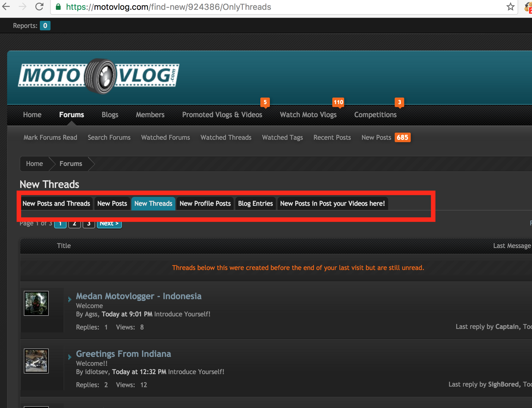
Task: Click the Search Forums link
Action: (x=109, y=137)
